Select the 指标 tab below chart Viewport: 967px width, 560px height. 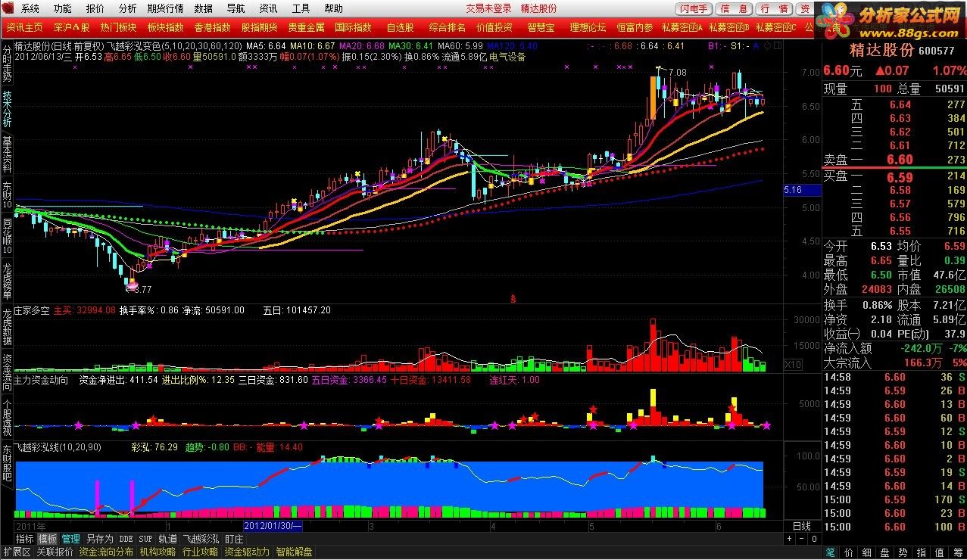coord(25,539)
